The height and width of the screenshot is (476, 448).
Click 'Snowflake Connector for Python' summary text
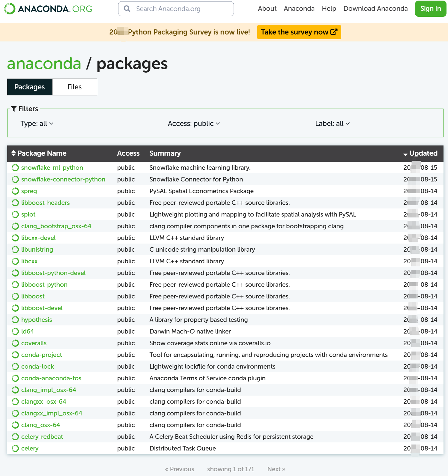tap(196, 179)
